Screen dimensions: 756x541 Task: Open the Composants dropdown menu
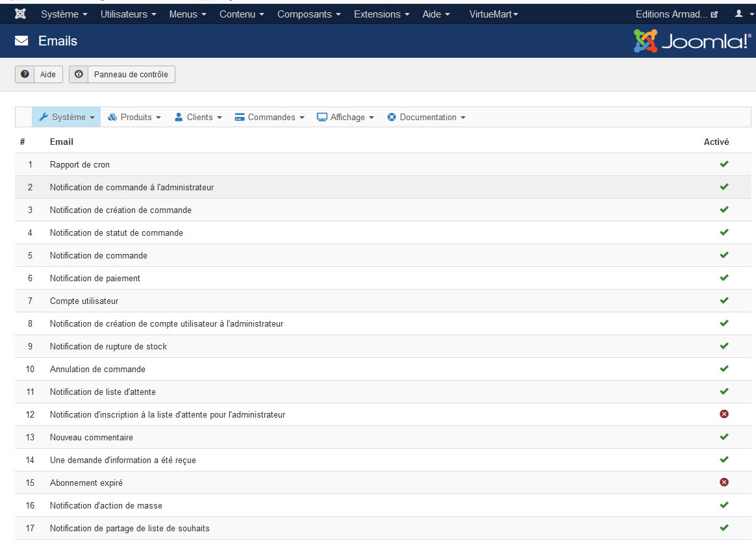309,14
